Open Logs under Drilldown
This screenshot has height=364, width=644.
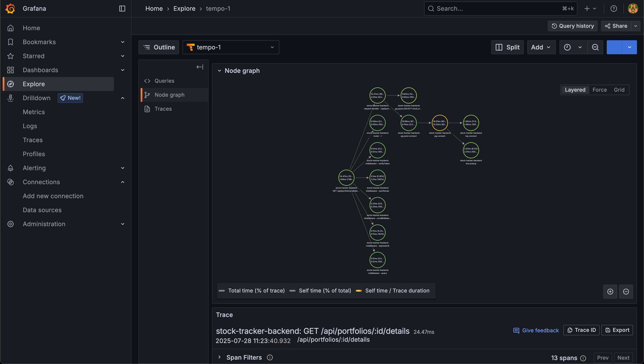[x=30, y=126]
